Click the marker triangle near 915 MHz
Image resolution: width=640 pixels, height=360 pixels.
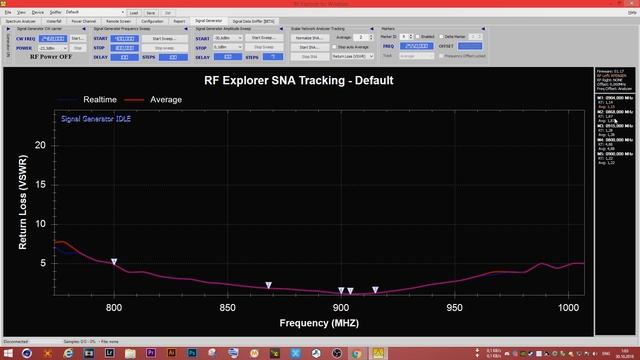tap(375, 290)
